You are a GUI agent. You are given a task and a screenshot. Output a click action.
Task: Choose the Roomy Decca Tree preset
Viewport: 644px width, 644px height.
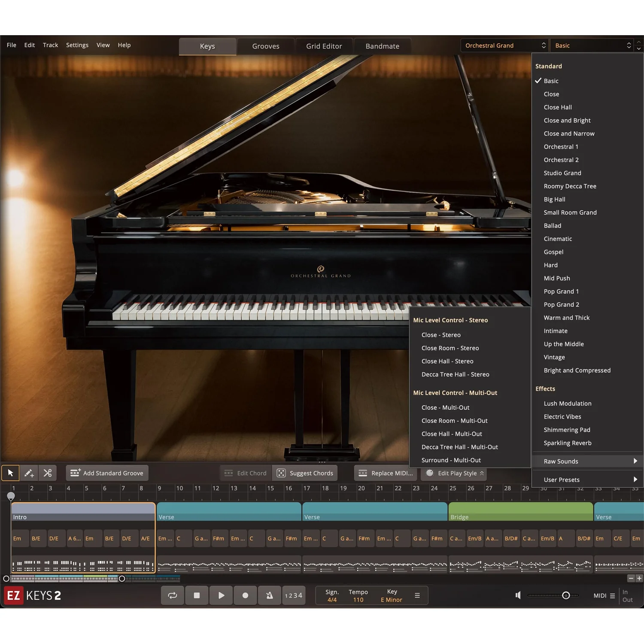(587, 186)
